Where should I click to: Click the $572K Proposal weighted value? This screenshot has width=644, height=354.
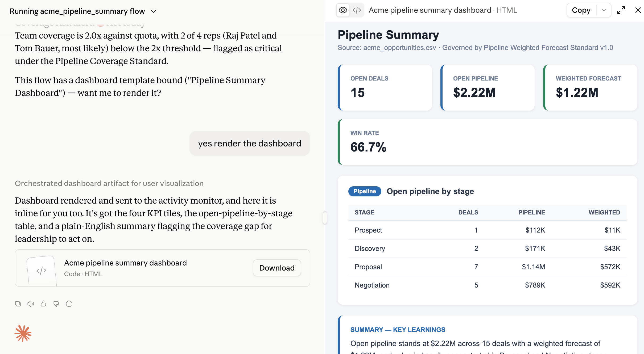click(x=610, y=267)
